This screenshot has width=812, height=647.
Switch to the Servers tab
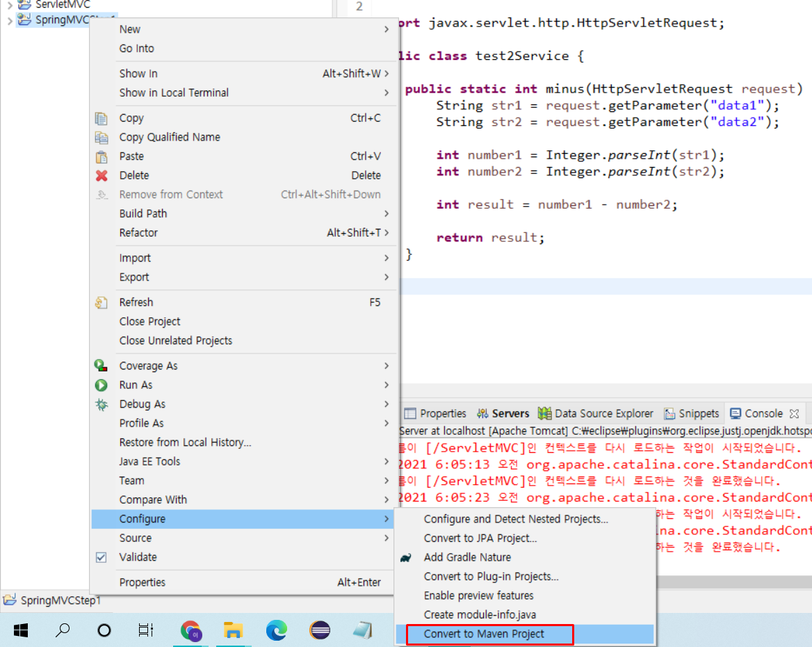(503, 413)
